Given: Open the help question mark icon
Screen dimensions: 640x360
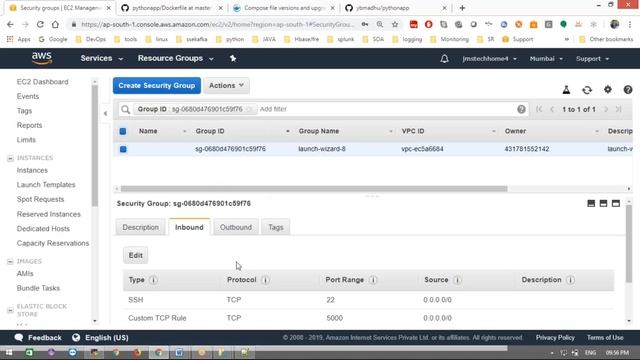Looking at the screenshot, I should coord(628,89).
